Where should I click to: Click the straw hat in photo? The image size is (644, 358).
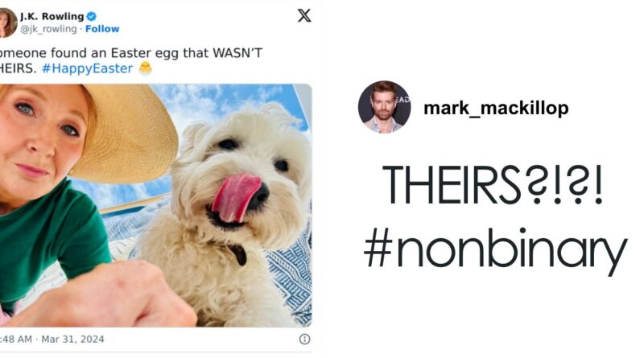click(126, 131)
